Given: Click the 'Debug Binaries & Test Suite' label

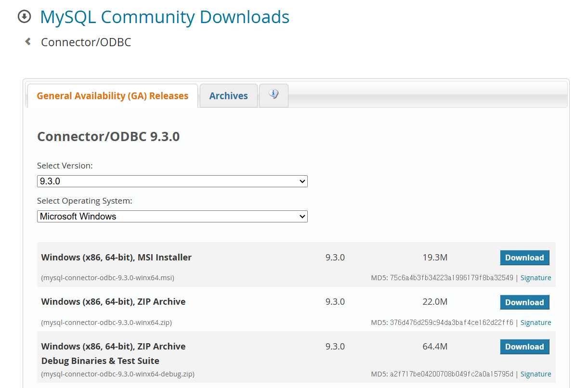Looking at the screenshot, I should (100, 361).
